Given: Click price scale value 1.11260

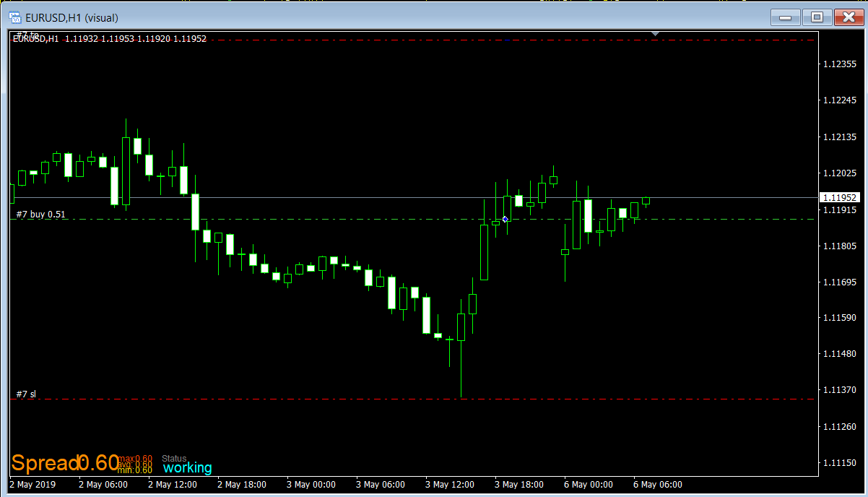Looking at the screenshot, I should point(840,427).
